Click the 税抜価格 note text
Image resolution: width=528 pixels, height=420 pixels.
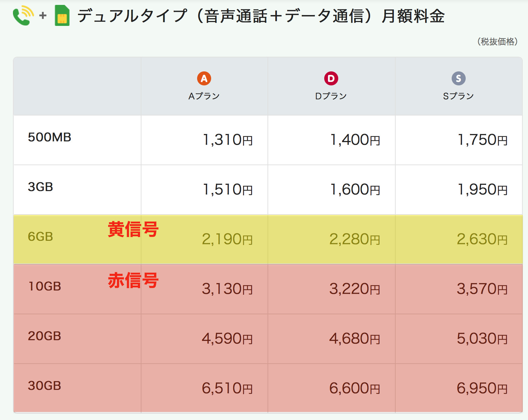[x=497, y=42]
